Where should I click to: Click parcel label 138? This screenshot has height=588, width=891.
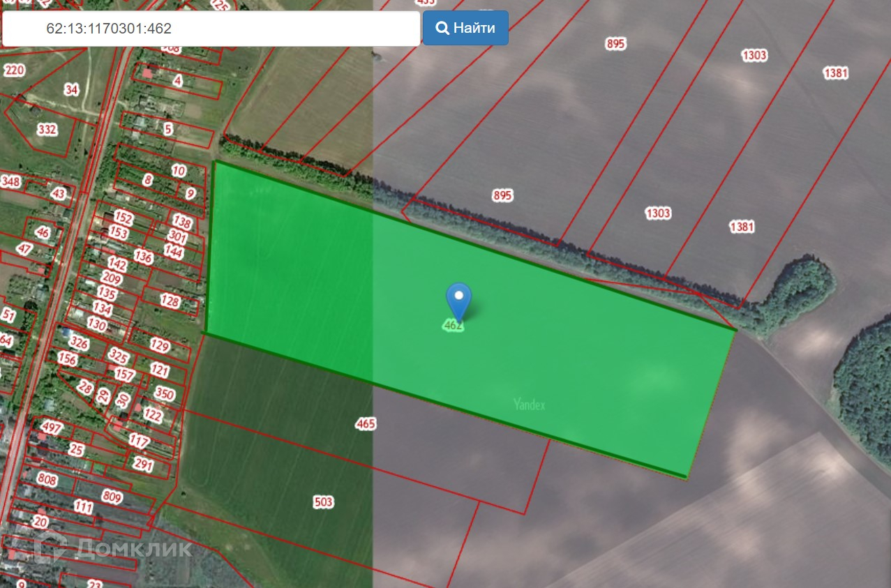[x=182, y=222]
